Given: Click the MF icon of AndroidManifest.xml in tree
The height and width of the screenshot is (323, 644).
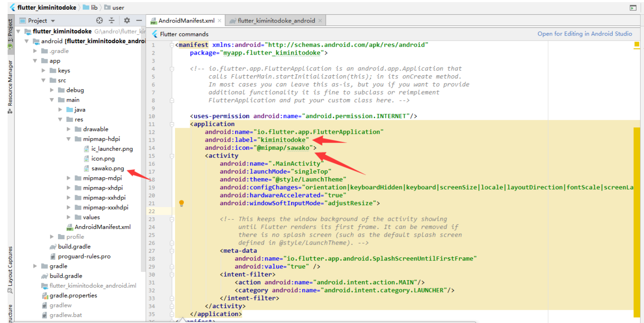Looking at the screenshot, I should click(x=70, y=227).
